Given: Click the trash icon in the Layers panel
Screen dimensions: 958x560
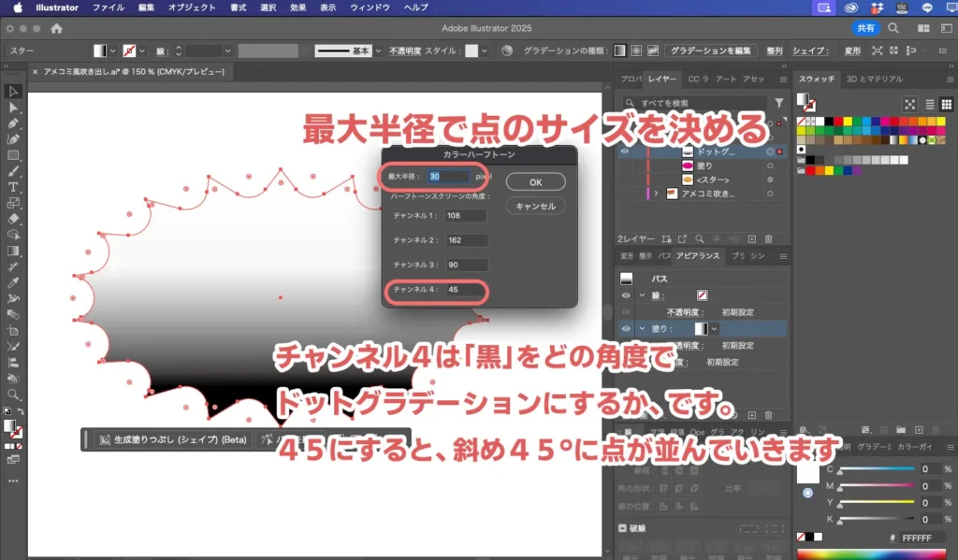Looking at the screenshot, I should click(x=767, y=239).
